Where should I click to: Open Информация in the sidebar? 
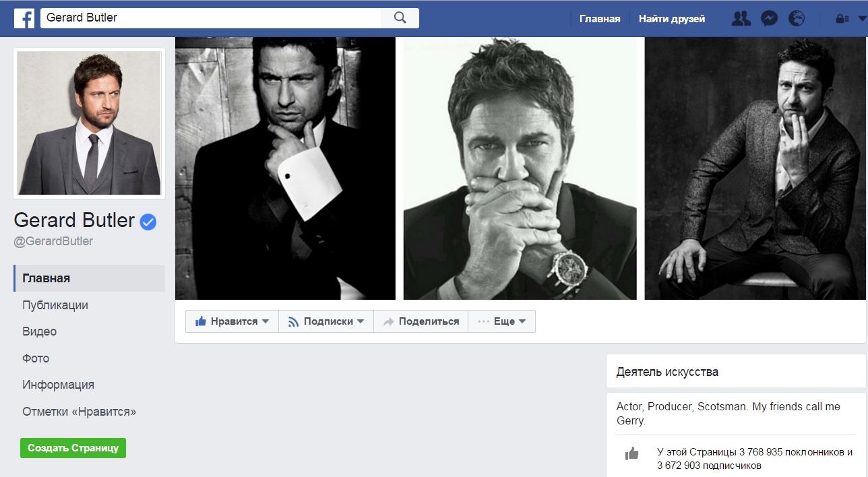(58, 385)
